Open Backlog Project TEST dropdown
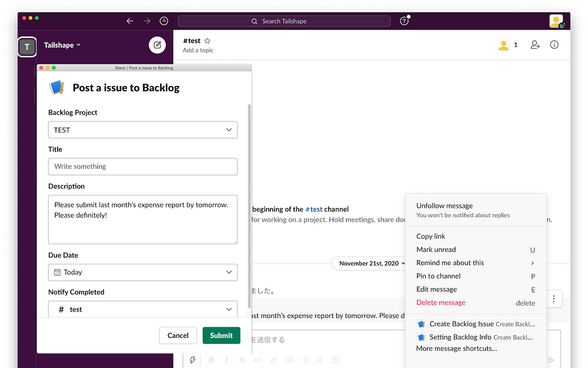The width and height of the screenshot is (588, 368). (143, 130)
